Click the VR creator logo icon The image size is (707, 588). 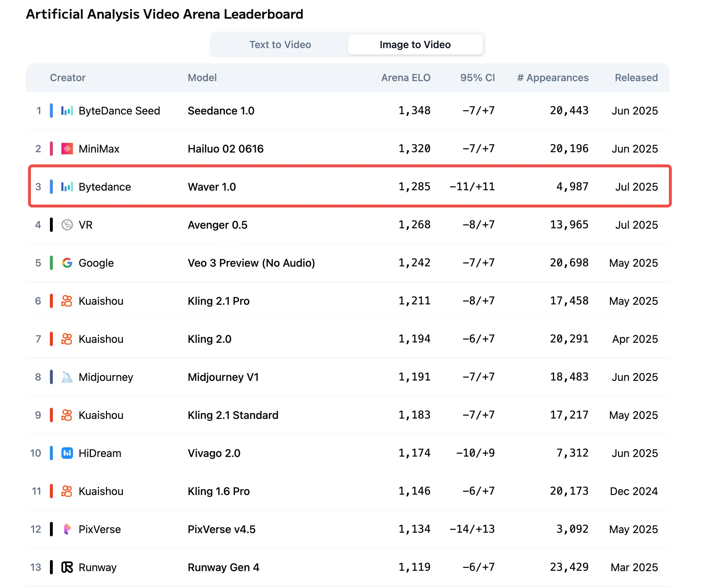(67, 225)
